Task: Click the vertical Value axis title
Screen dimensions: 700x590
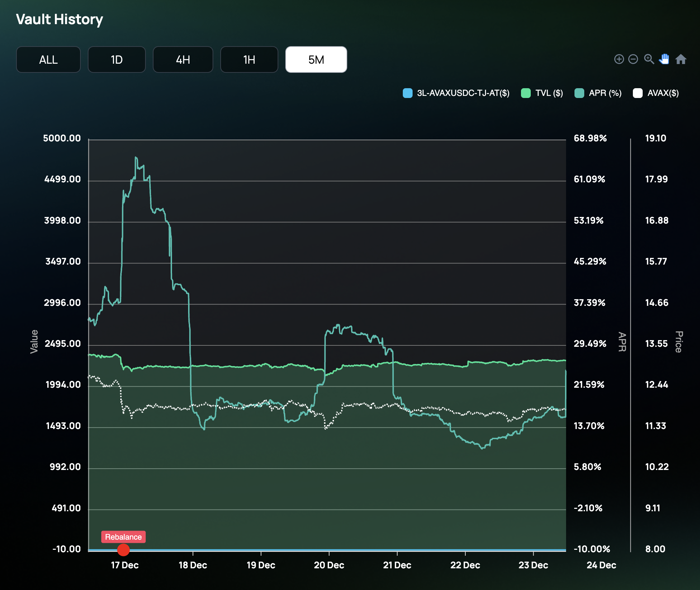Action: click(34, 342)
